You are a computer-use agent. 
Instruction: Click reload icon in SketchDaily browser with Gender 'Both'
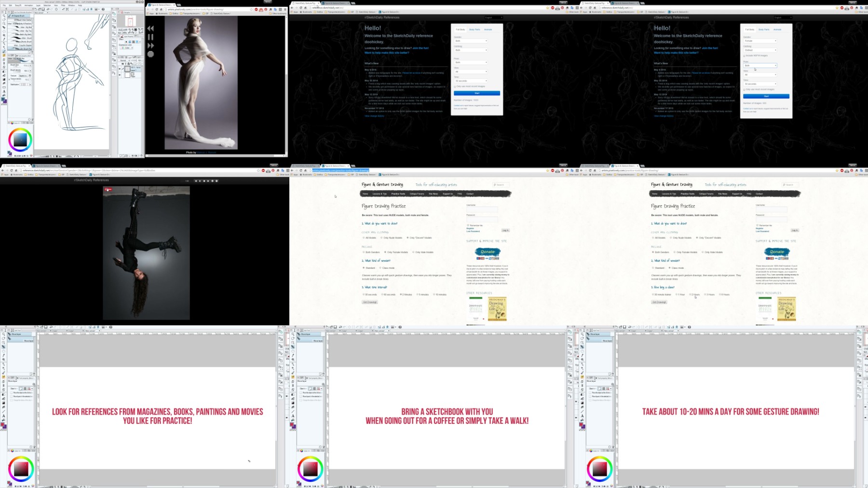point(301,8)
